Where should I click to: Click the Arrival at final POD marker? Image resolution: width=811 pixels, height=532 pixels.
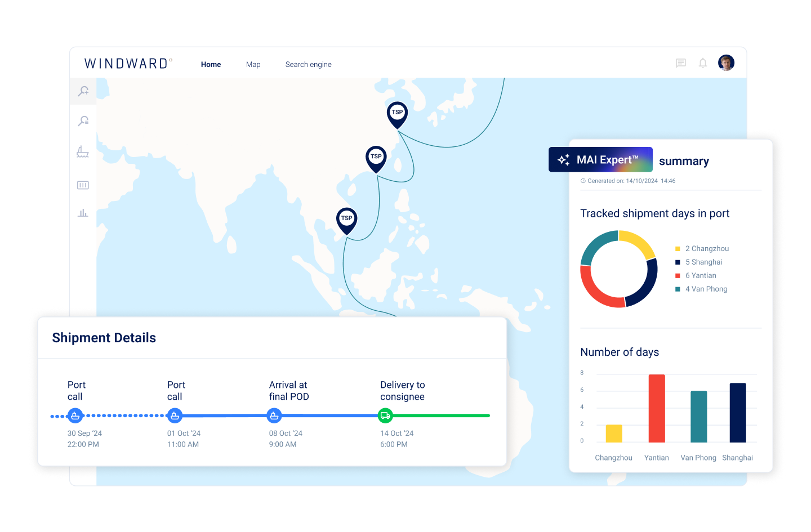click(274, 416)
